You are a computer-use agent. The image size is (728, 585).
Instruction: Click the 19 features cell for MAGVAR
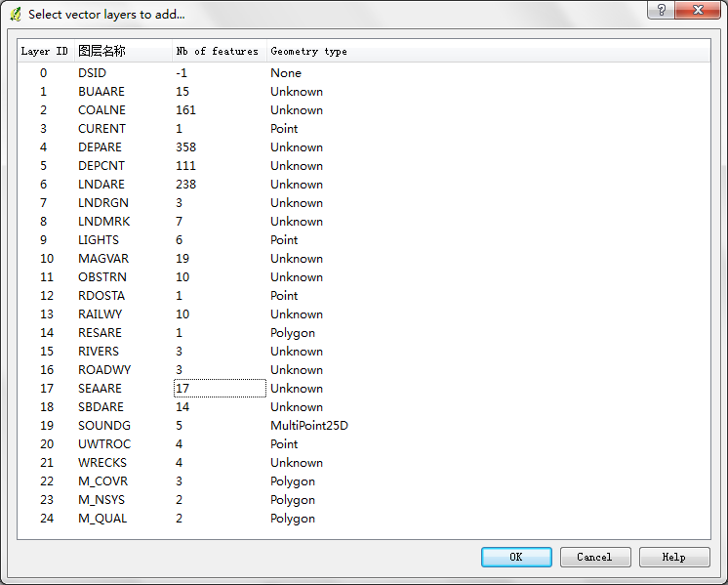[182, 259]
